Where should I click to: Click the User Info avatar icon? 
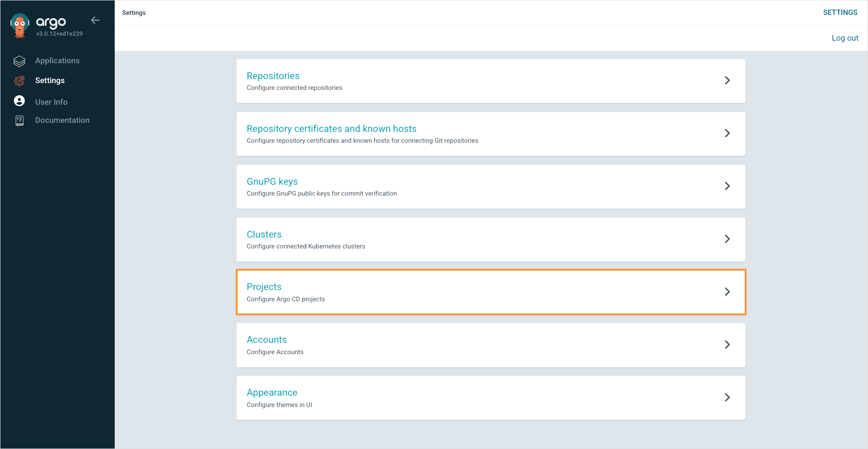(19, 101)
